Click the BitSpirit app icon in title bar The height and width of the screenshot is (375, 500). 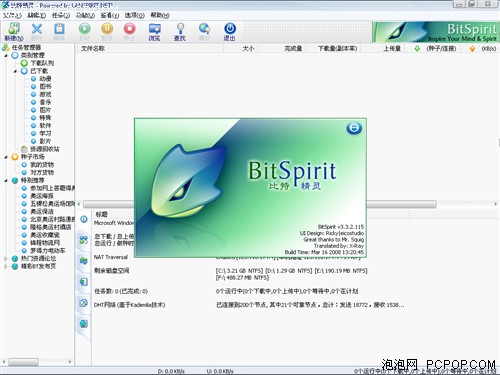tap(5, 5)
